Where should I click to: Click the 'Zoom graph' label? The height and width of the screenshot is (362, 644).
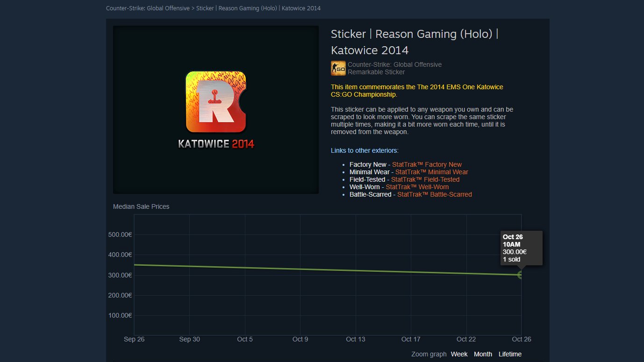point(429,354)
